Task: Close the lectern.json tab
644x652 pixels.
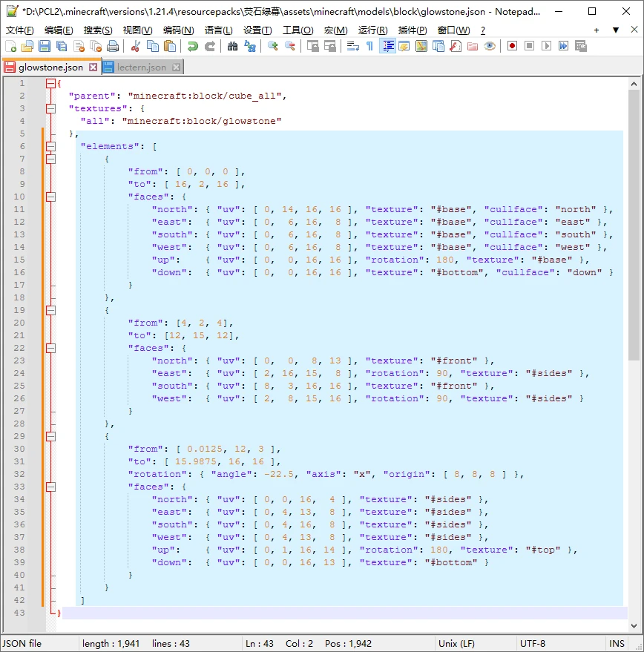Action: (177, 67)
